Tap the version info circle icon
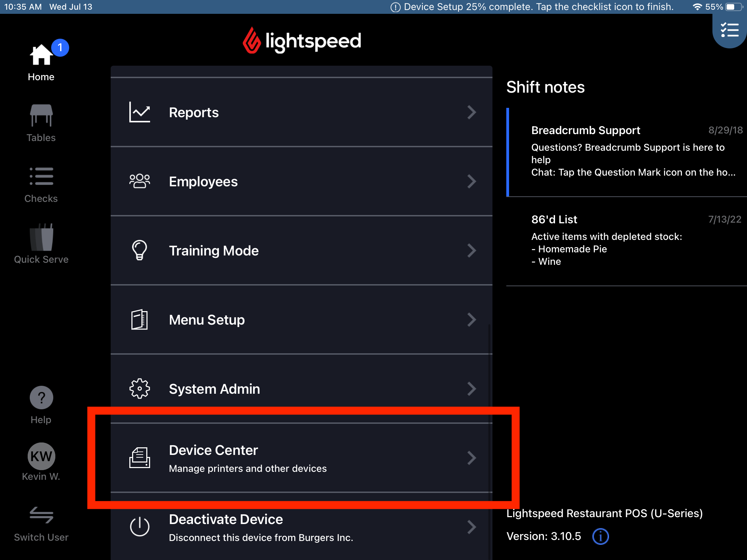 [x=601, y=536]
